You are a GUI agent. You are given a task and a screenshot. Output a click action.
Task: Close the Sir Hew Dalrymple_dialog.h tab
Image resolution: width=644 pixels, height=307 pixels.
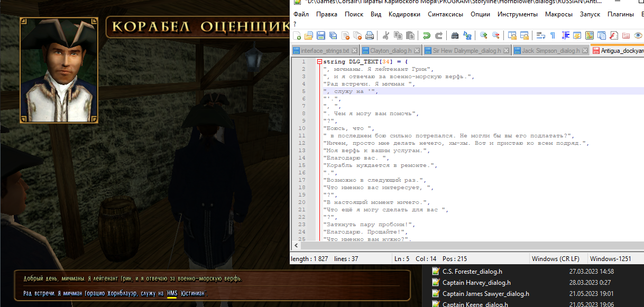[507, 51]
